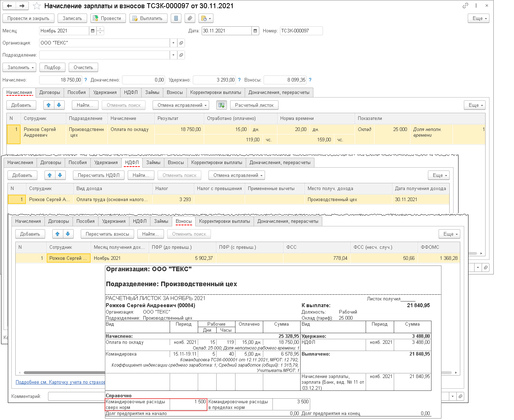This screenshot has width=514, height=420.
Task: Open the Еще menu in the Расчетный листок toolbar
Action: (475, 105)
